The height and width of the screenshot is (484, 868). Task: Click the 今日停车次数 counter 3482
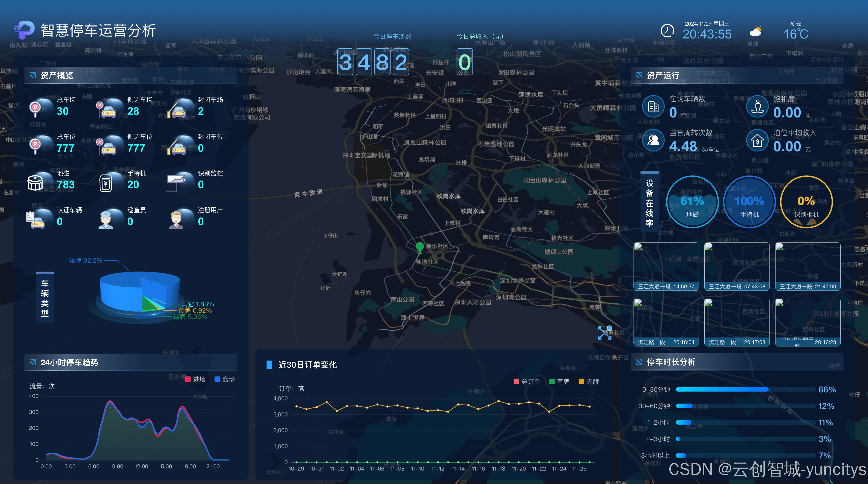point(373,62)
